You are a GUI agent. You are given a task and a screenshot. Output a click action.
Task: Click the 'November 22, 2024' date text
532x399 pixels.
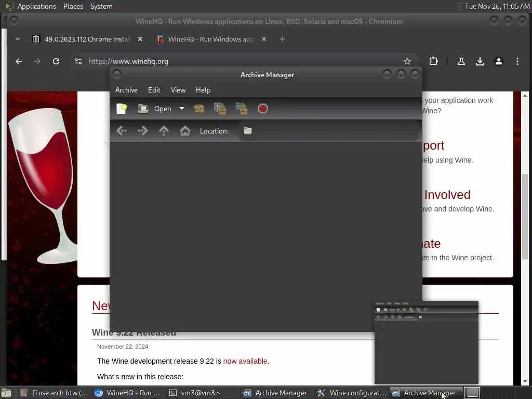[x=123, y=347]
